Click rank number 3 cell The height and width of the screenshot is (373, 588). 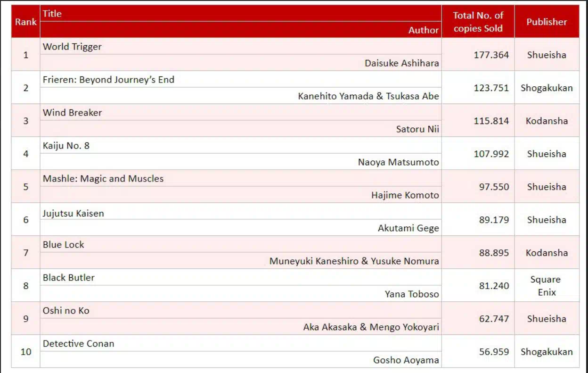tap(25, 121)
